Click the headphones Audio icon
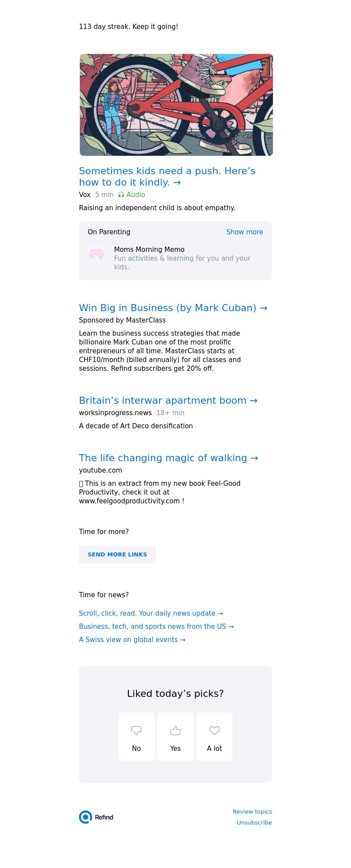 (x=121, y=195)
